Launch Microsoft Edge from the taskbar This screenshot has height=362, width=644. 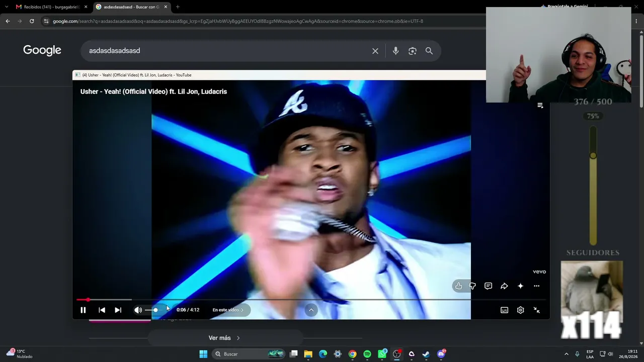(x=323, y=354)
